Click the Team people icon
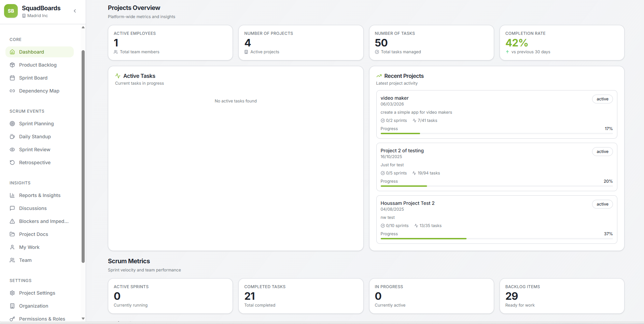This screenshot has width=644, height=324. tap(12, 260)
